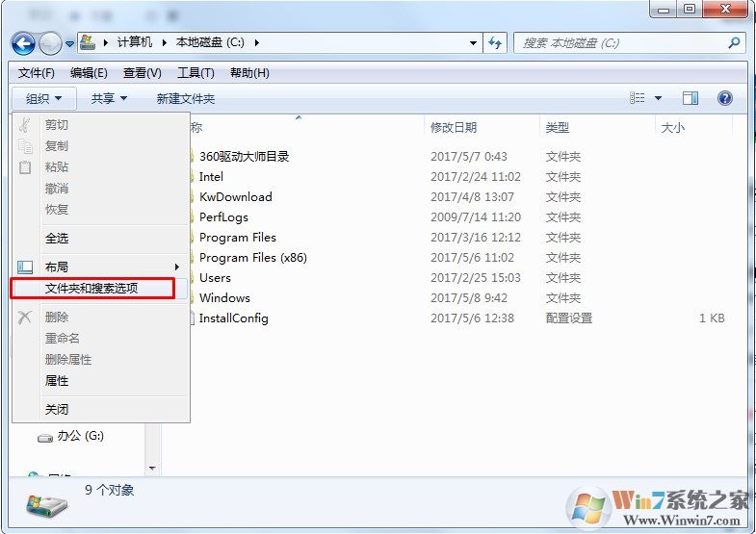Screen dimensions: 756x534
Task: Create a folder with 新建文件夹
Action: [x=186, y=99]
